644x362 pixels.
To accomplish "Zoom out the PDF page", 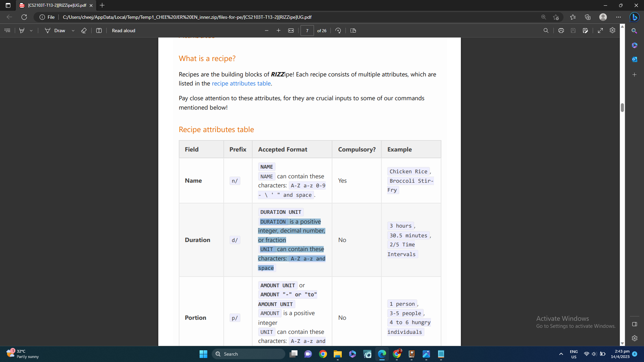I will tap(267, 31).
